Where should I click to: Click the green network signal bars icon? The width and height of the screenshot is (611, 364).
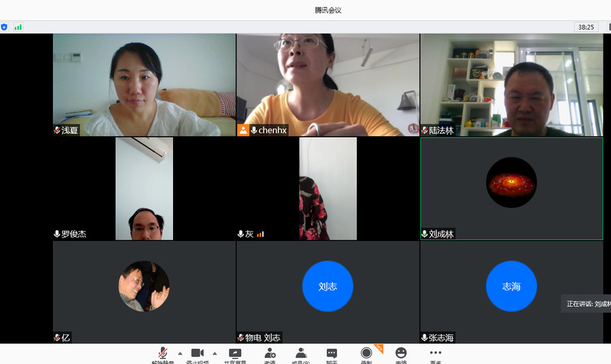pyautogui.click(x=18, y=27)
